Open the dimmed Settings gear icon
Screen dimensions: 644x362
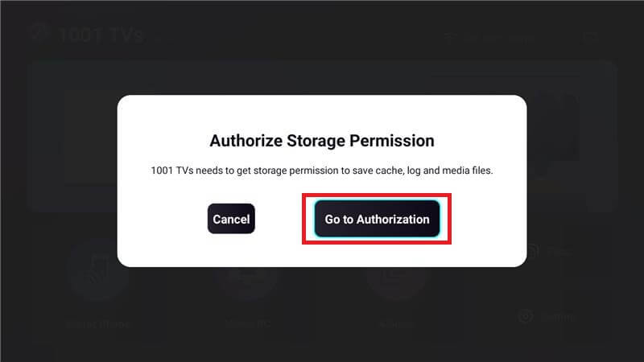coord(526,316)
